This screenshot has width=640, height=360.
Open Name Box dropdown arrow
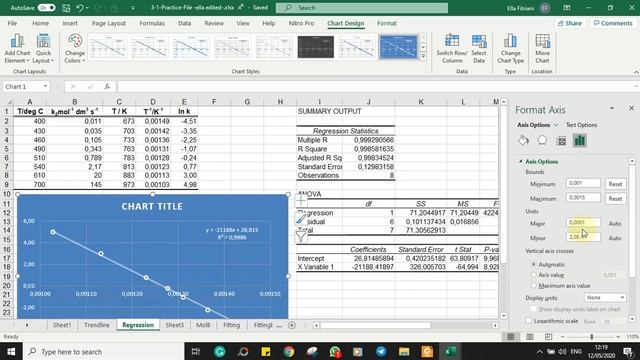(45, 87)
